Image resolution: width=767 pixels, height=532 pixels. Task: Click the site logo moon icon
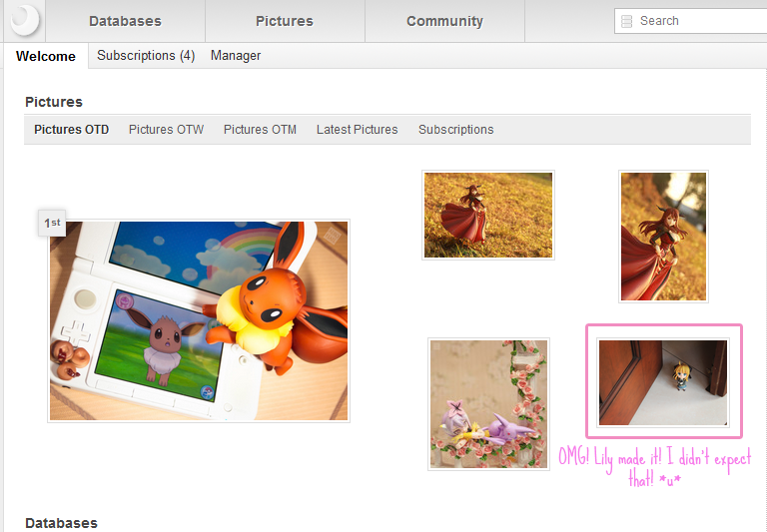(24, 21)
